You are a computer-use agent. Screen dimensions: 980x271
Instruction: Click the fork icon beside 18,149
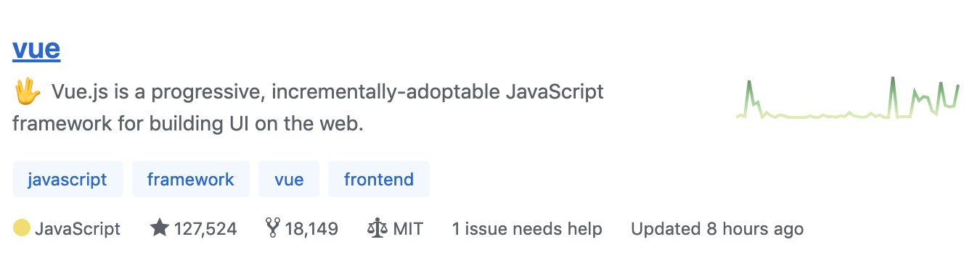[x=273, y=229]
